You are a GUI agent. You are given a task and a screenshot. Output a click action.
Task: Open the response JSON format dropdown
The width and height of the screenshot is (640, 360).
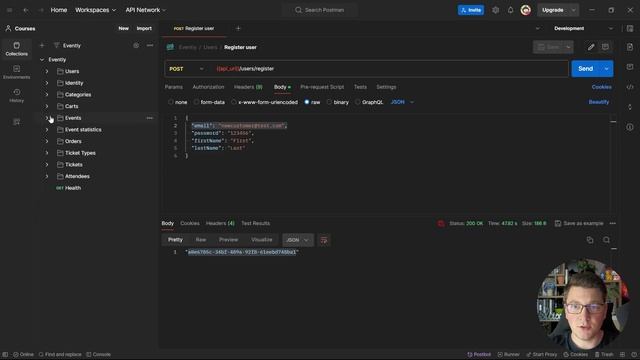(x=298, y=240)
